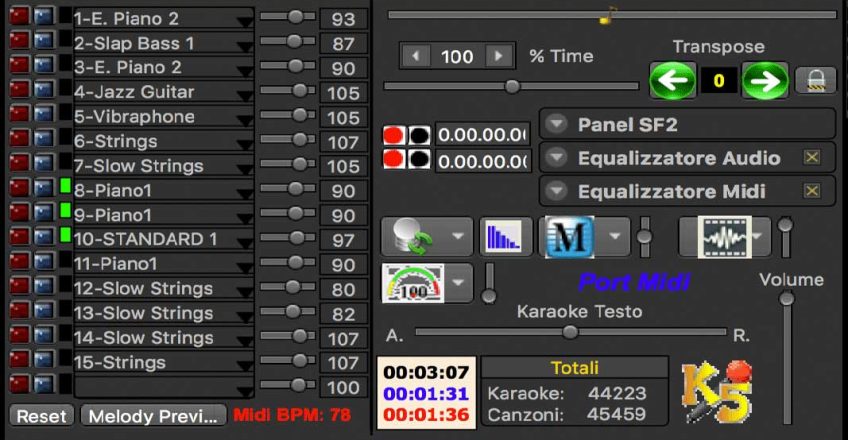Screen dimensions: 848x440
Task: Mute track 4-Jazz Guitar with red button
Action: point(19,92)
